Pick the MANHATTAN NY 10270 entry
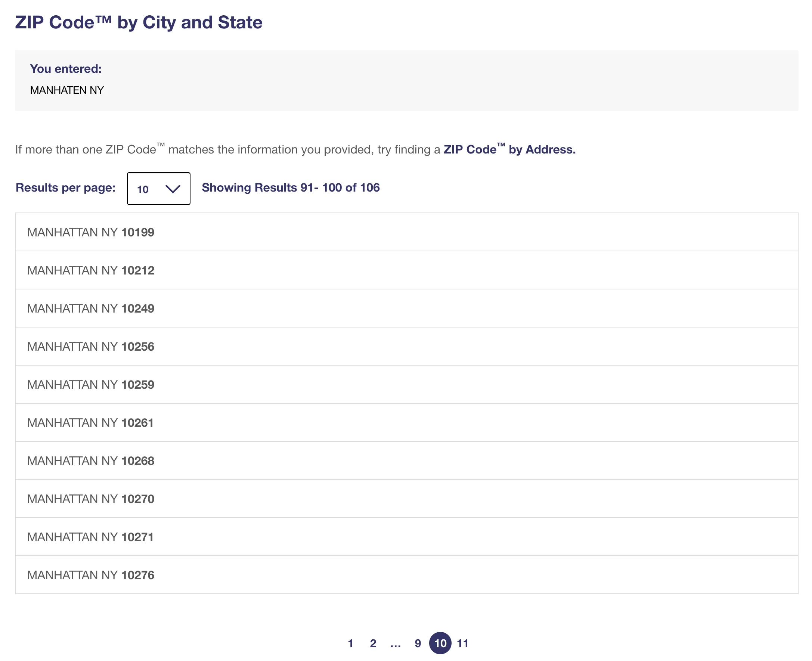Screen dimensions: 812x661 [x=91, y=499]
